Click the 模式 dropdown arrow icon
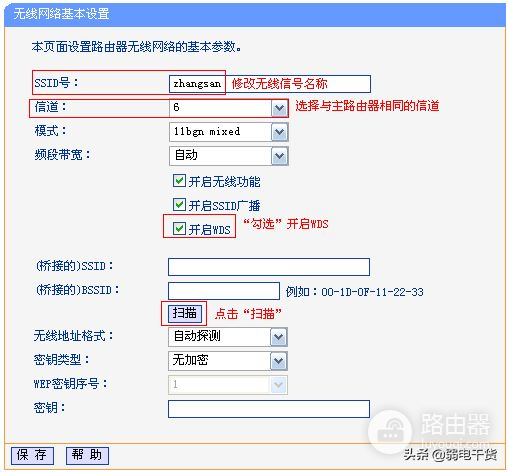Screen dimensions: 508x472 click(279, 132)
